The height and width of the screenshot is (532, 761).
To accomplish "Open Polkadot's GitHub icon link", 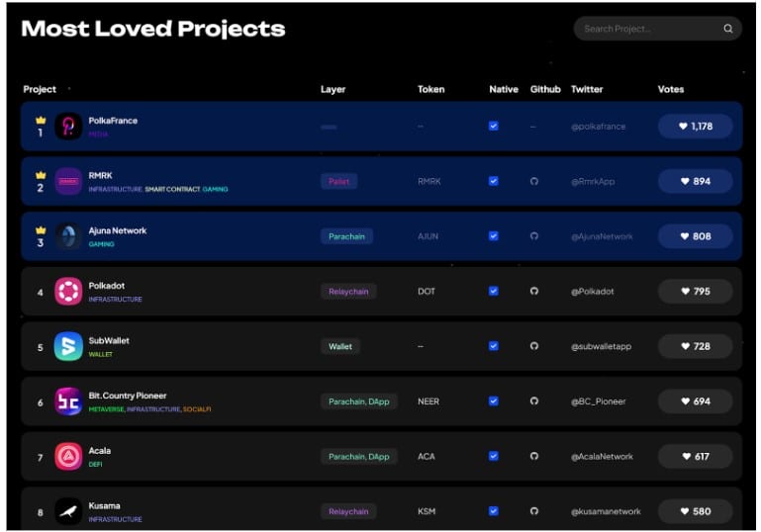I will (534, 292).
